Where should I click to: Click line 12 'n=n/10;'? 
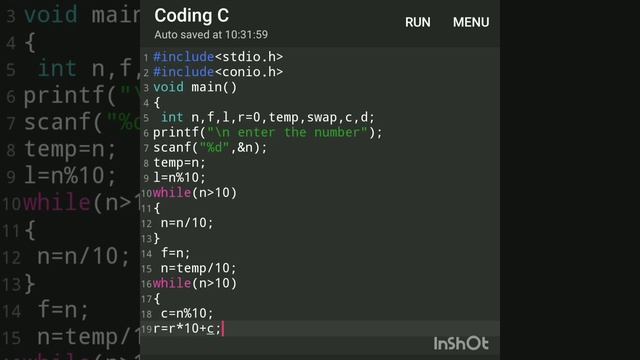(x=187, y=223)
